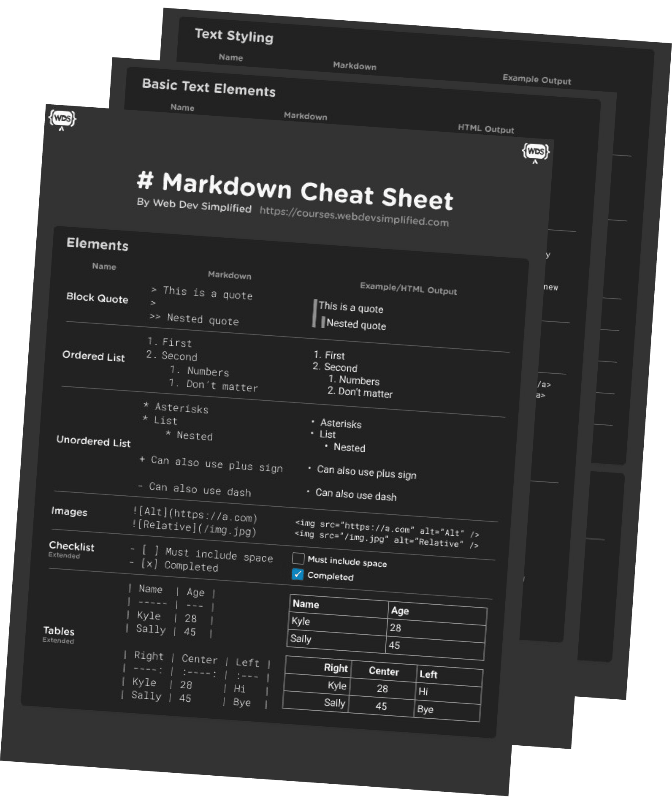Click the '![Alt](https://a.com)' markdown code
Viewport: 672px width, 804px height.
click(195, 515)
